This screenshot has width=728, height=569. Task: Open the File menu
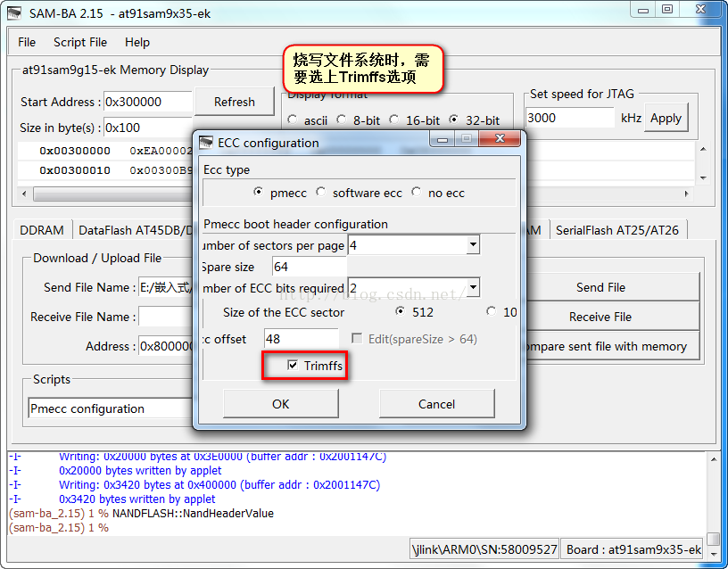[27, 42]
